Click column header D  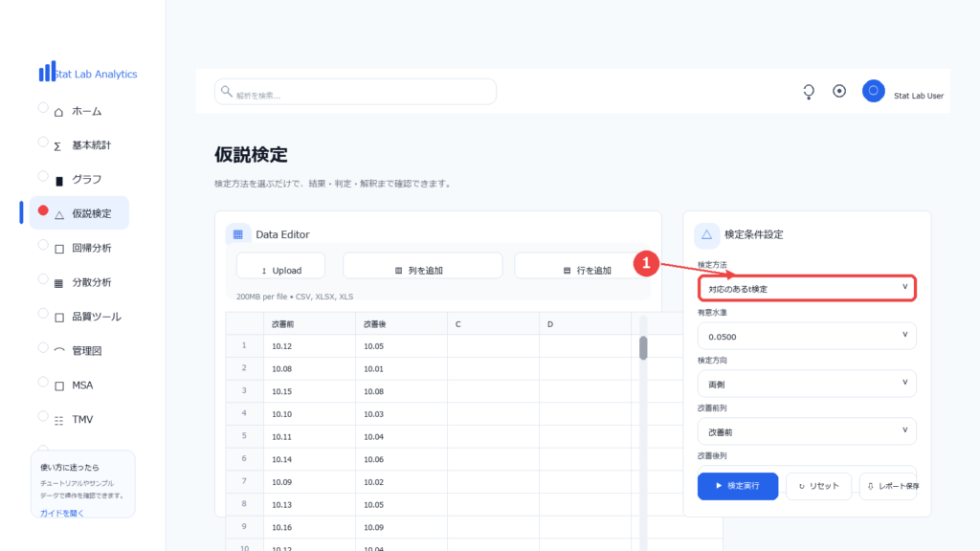coord(585,323)
